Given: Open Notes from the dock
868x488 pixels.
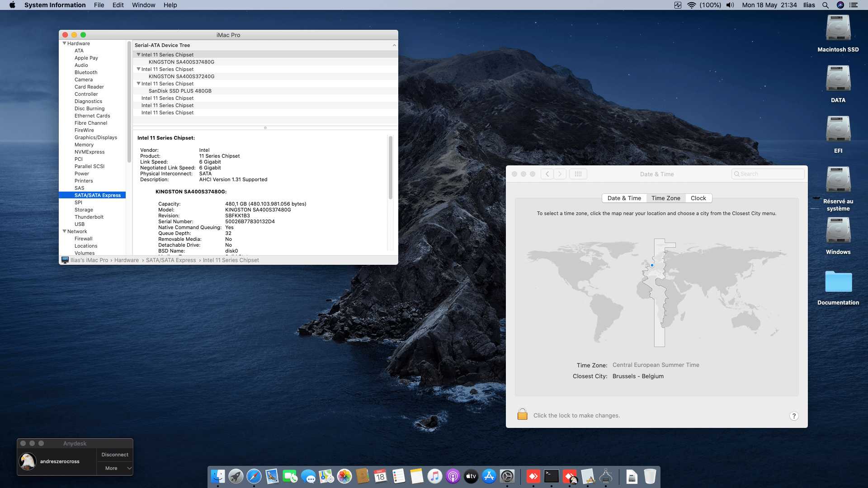Looking at the screenshot, I should pyautogui.click(x=417, y=476).
